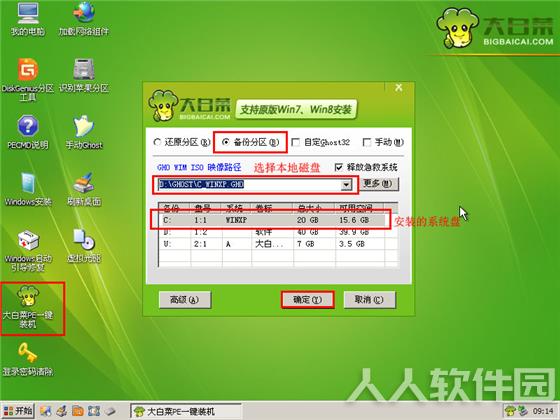This screenshot has height=420, width=560.
Task: Open the 高级 advanced options button
Action: pos(185,300)
